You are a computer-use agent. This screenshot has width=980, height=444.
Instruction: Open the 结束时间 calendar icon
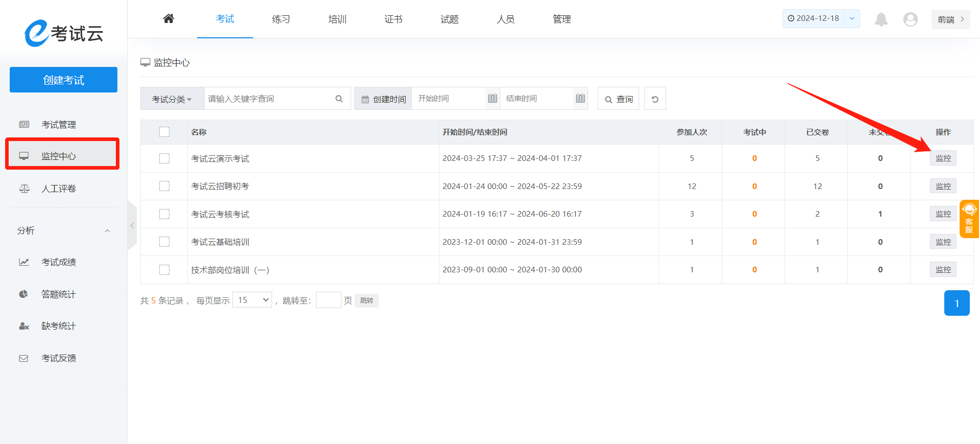point(580,99)
